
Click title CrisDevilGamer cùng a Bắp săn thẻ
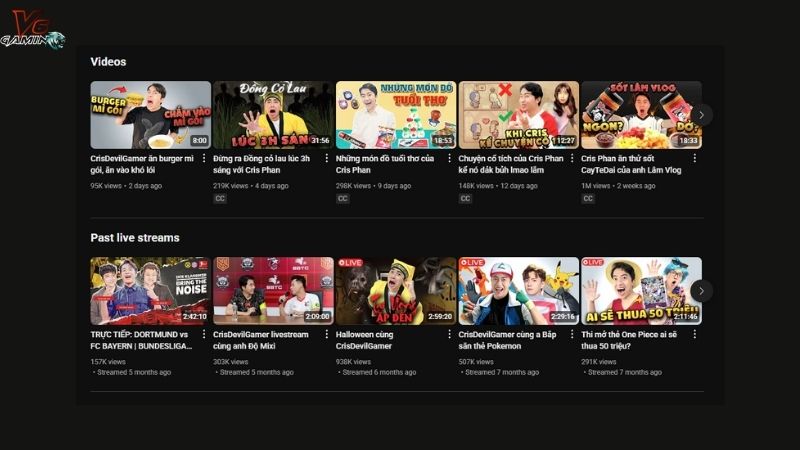point(507,340)
